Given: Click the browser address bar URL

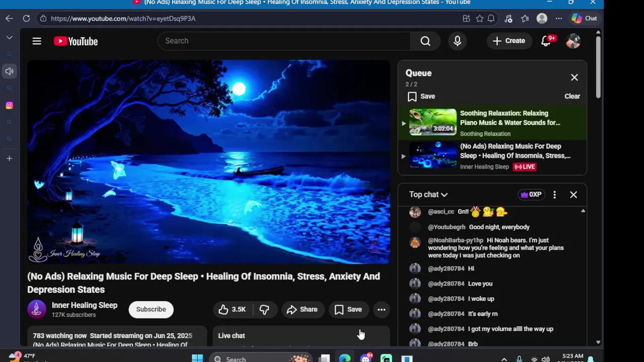Looking at the screenshot, I should pos(123,19).
